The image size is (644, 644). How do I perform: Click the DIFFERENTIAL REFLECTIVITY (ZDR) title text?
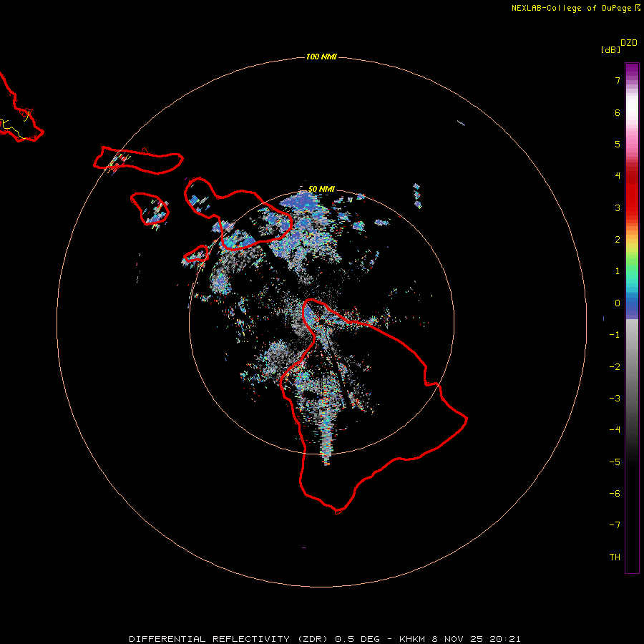[x=230, y=639]
